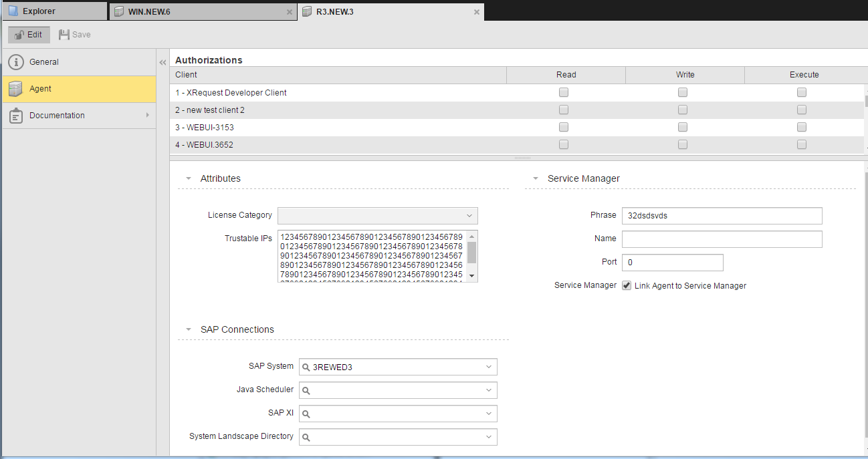Open the Agent section
The image size is (868, 459).
(x=79, y=89)
